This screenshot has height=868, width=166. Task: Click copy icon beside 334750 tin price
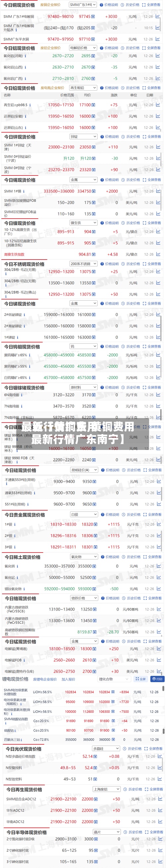pyautogui.click(x=94, y=191)
